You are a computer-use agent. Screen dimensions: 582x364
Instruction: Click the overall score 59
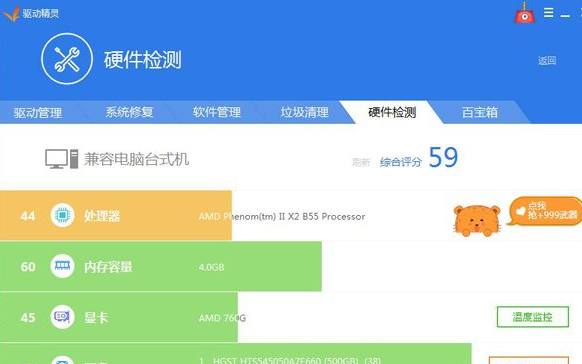443,157
